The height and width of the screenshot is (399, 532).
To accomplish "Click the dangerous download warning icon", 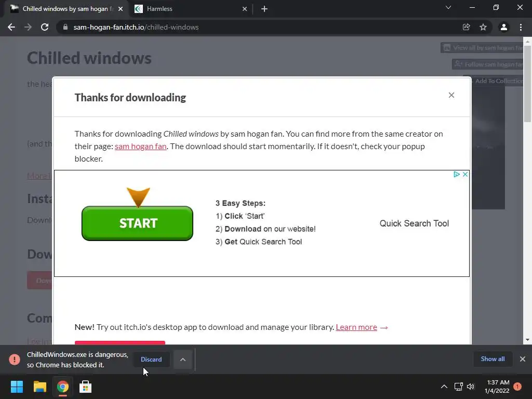I will tap(15, 360).
